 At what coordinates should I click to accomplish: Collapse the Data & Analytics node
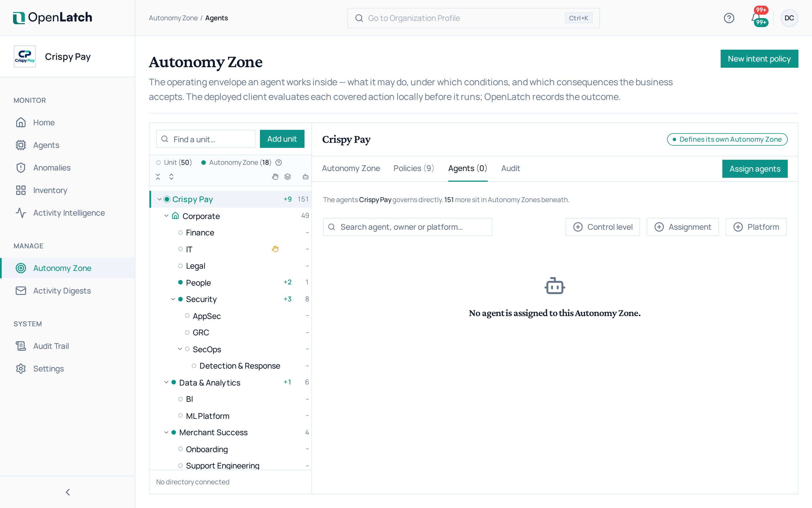pos(166,382)
